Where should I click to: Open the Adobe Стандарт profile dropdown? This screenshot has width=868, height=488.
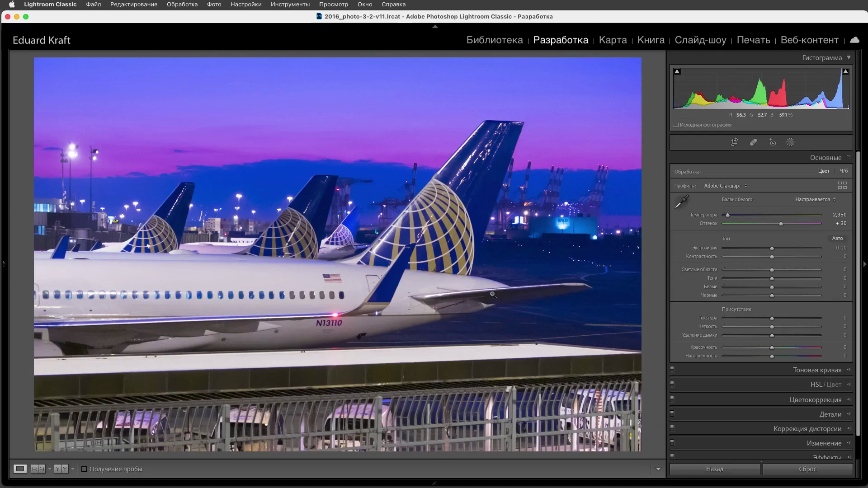pyautogui.click(x=726, y=186)
